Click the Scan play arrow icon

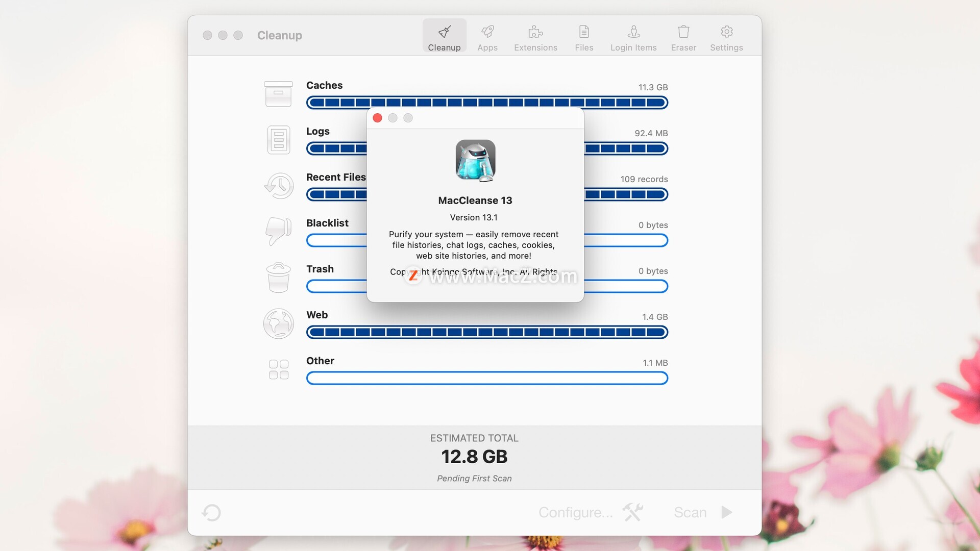point(727,512)
